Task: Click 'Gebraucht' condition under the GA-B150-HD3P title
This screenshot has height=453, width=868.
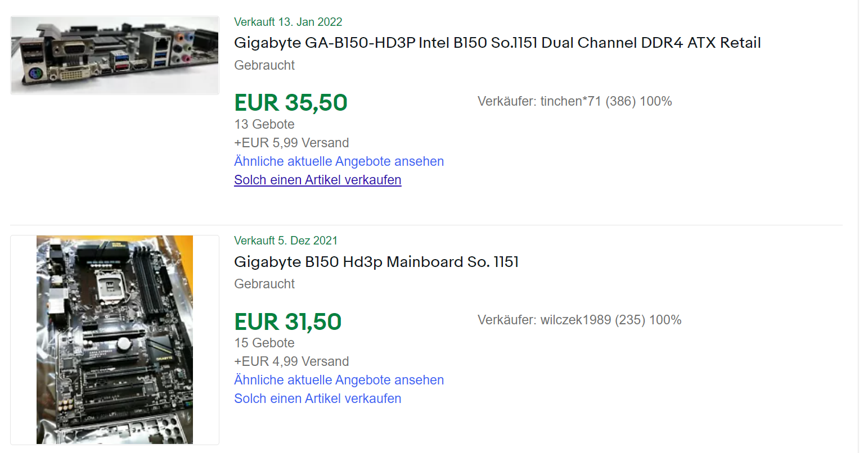Action: pos(264,65)
